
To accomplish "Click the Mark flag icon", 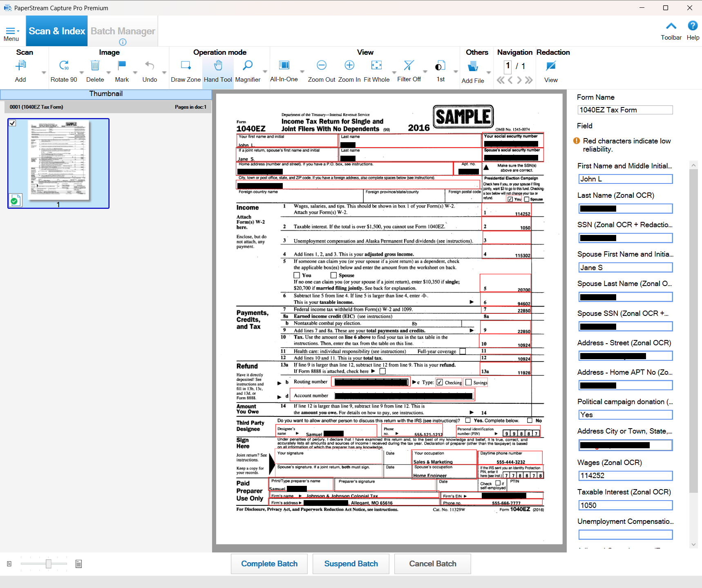I will tap(122, 66).
